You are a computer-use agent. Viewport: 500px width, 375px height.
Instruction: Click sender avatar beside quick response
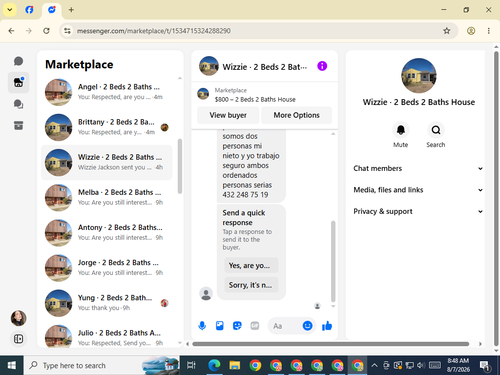[206, 294]
